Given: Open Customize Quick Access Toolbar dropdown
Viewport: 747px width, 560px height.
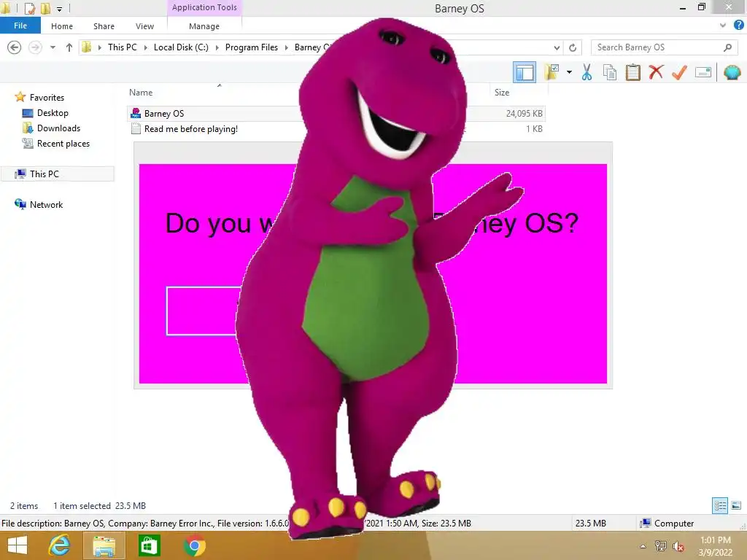Looking at the screenshot, I should point(59,9).
